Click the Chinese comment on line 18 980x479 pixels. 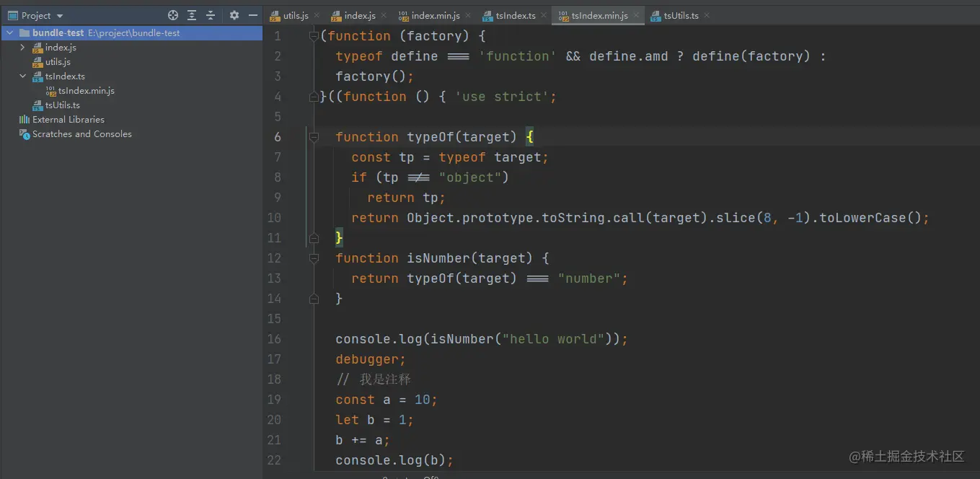click(x=373, y=379)
